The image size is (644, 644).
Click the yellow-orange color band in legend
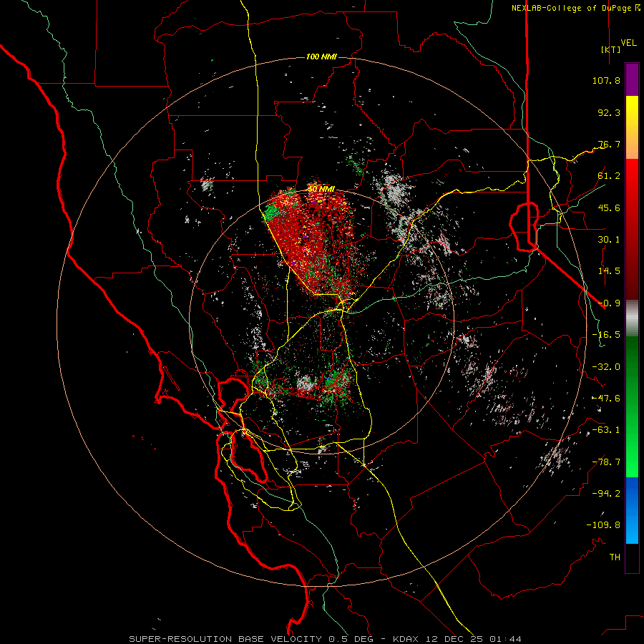click(632, 127)
